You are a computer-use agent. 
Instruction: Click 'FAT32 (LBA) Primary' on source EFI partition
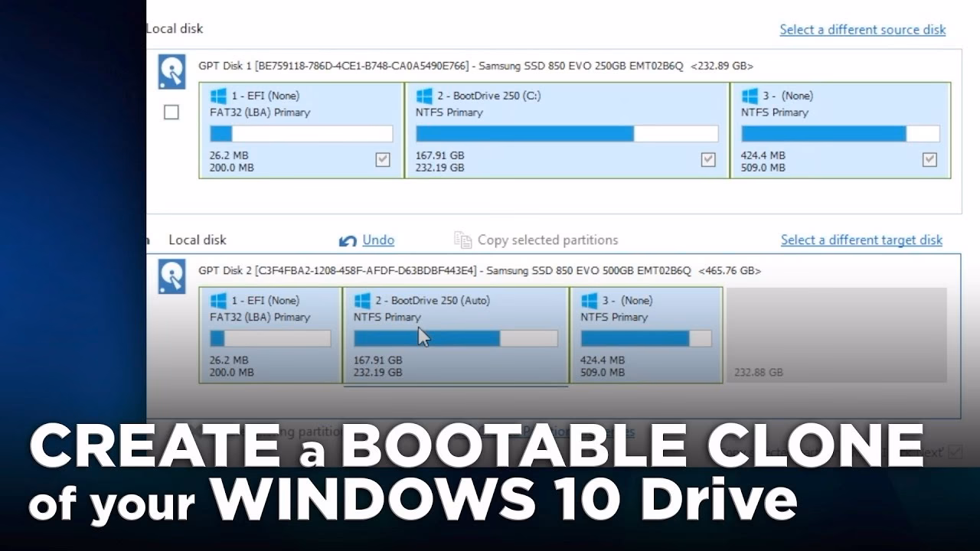click(260, 112)
